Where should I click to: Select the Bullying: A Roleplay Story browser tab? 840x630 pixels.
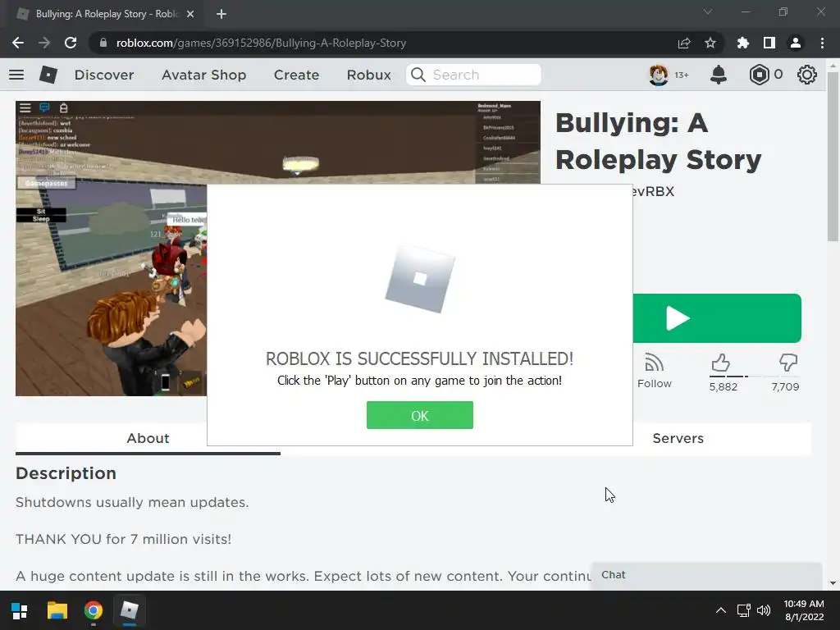(106, 14)
